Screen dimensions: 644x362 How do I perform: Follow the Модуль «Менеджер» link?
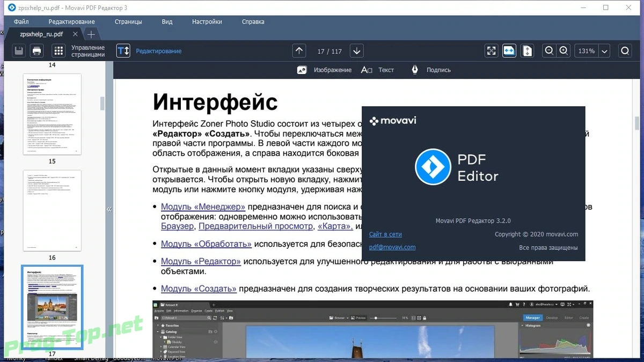tap(203, 206)
